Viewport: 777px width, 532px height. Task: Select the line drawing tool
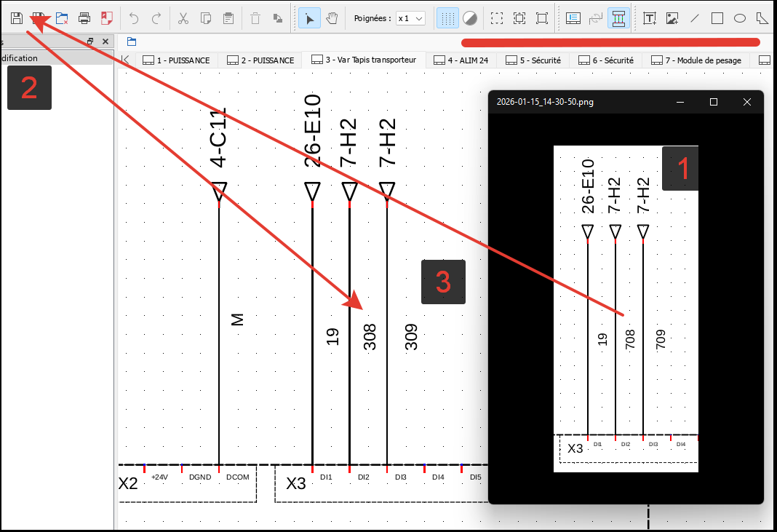(x=694, y=18)
